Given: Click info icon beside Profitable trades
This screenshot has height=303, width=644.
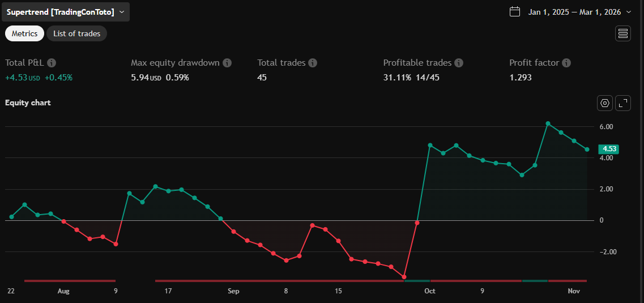Looking at the screenshot, I should 459,63.
